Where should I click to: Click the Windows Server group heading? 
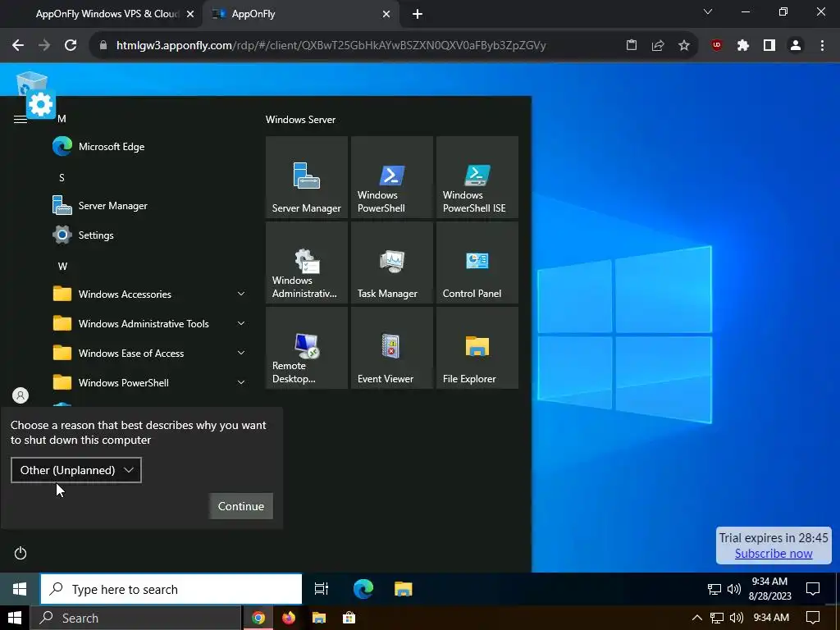(300, 120)
